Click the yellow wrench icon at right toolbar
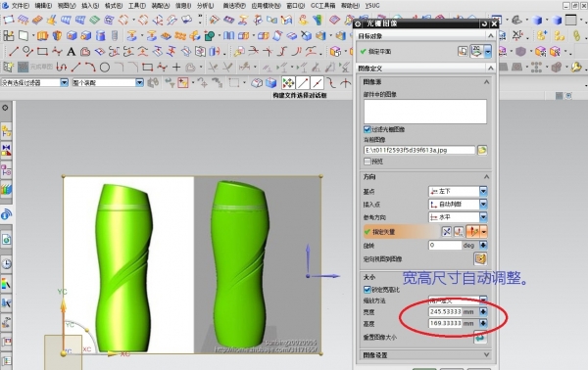 pos(576,67)
